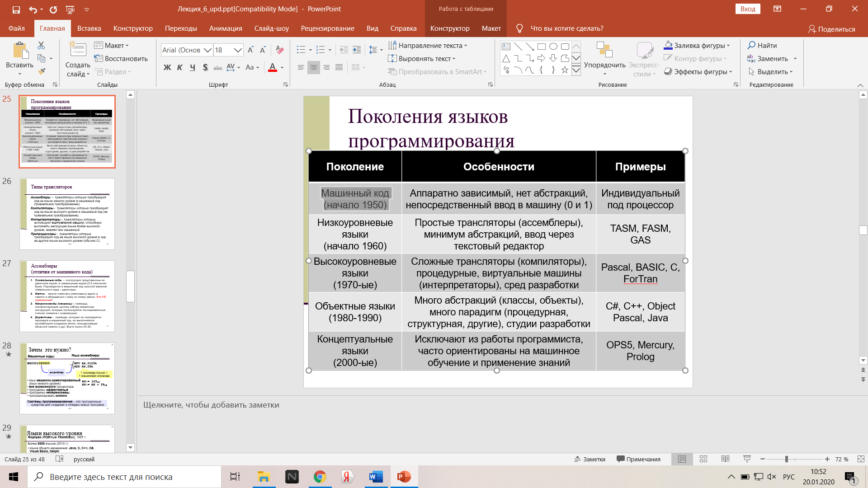Click the redo/repeat arrow icon
The image size is (868, 488).
tap(53, 9)
